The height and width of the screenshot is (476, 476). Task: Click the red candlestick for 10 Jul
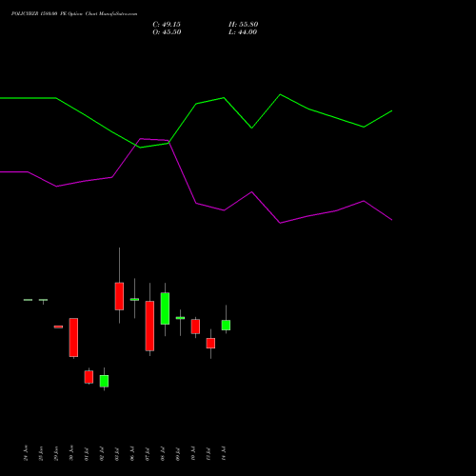[195, 327]
